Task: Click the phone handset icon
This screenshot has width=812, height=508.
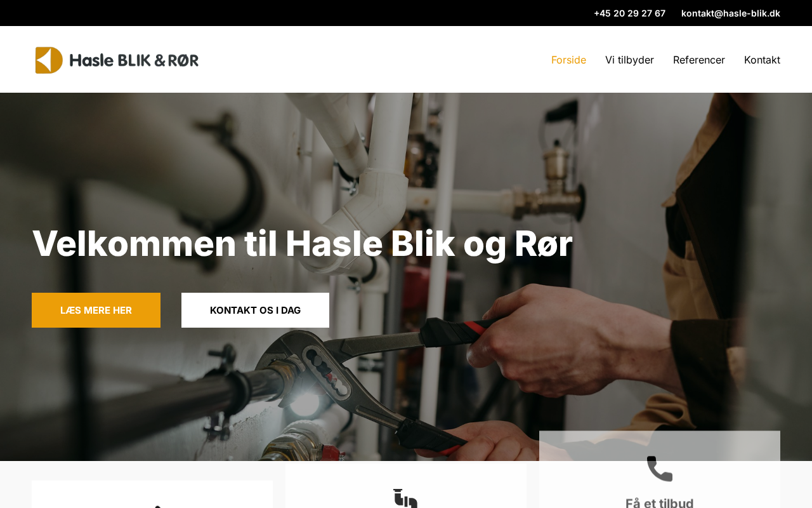Action: tap(660, 469)
